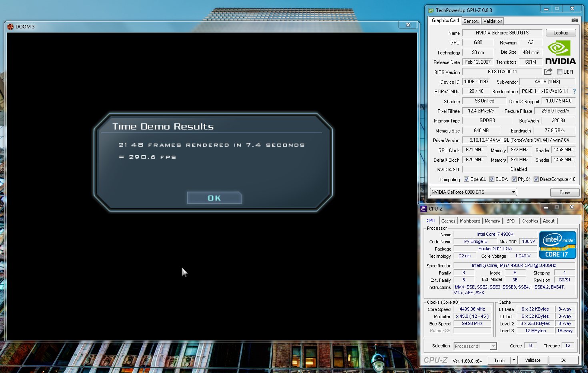Click the Tools button in CPU-Z
Screen dimensions: 588x373
[500, 360]
